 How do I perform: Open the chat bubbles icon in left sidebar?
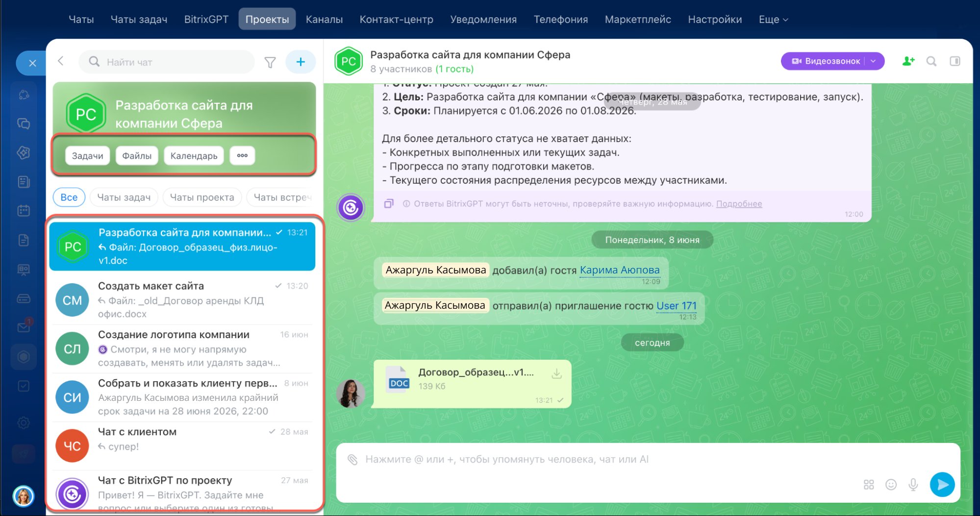pos(24,123)
